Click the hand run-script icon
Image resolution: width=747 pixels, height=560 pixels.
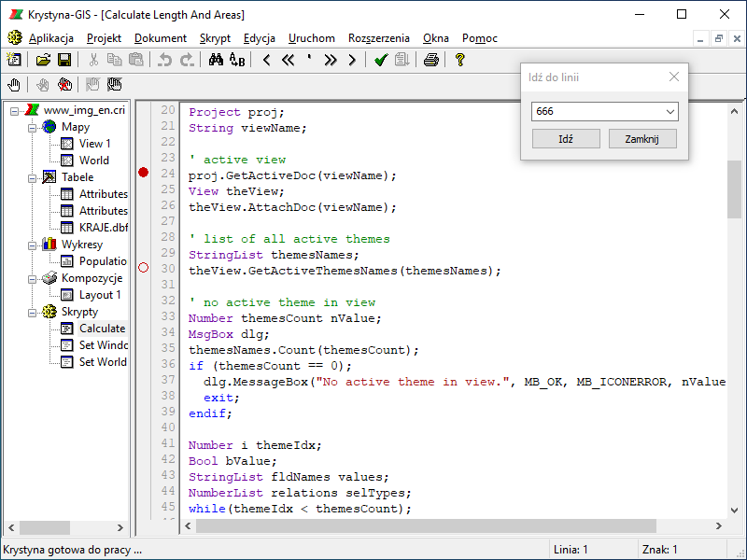[x=14, y=85]
